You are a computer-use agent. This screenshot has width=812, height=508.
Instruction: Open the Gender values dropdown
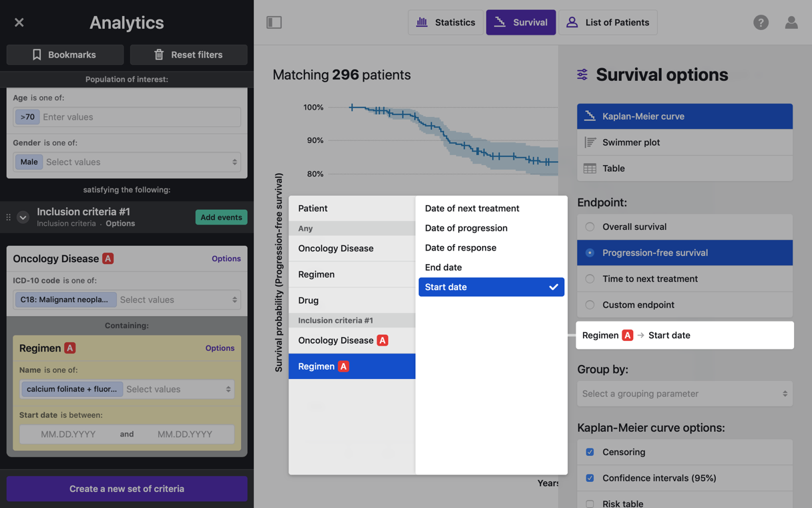pos(142,162)
